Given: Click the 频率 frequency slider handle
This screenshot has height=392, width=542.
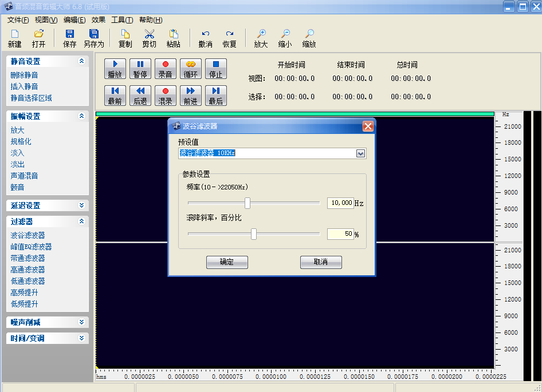Looking at the screenshot, I should tap(248, 203).
